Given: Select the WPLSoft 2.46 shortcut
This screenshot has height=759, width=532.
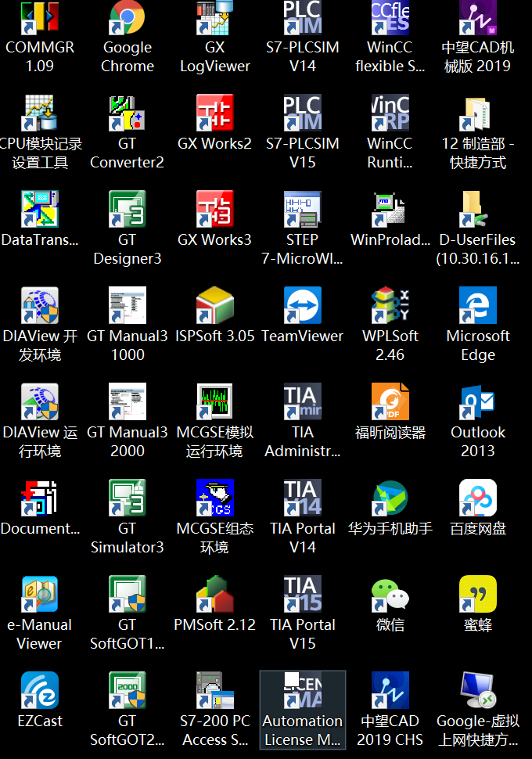Looking at the screenshot, I should point(390,306).
